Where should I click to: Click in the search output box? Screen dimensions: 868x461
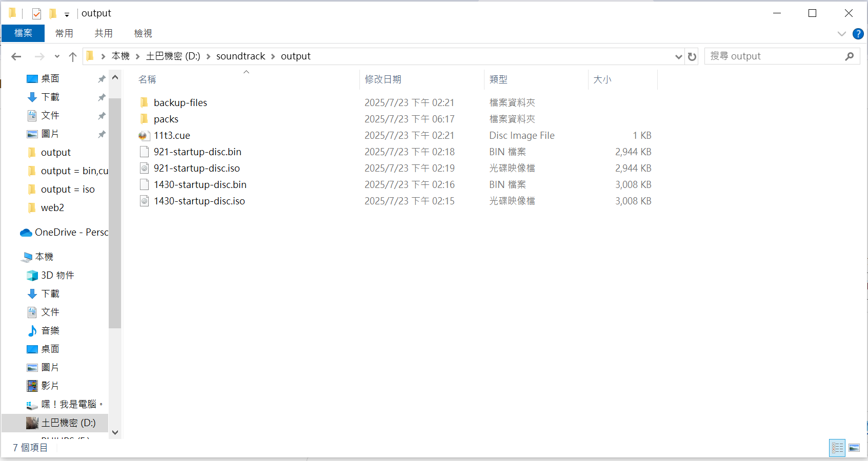(x=774, y=56)
